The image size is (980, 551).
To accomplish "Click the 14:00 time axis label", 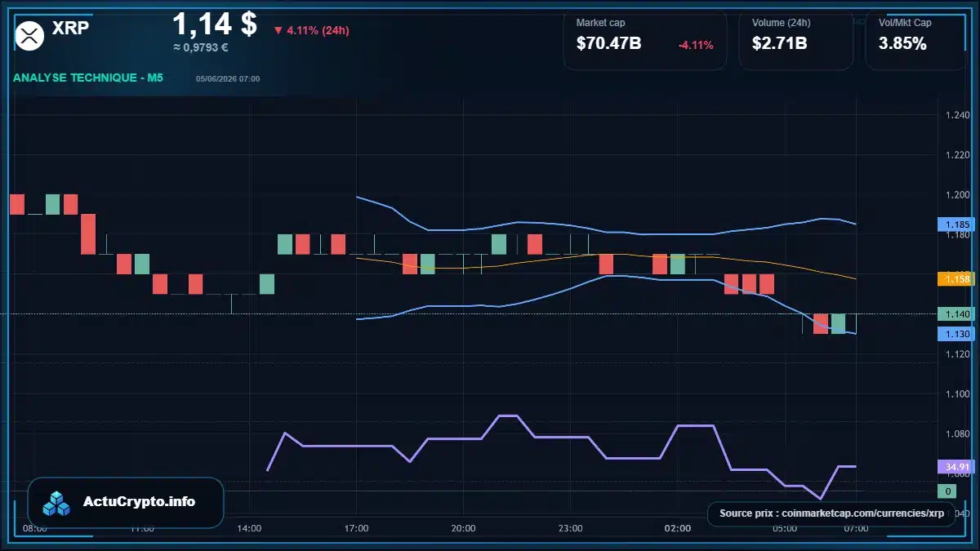I will pos(249,529).
